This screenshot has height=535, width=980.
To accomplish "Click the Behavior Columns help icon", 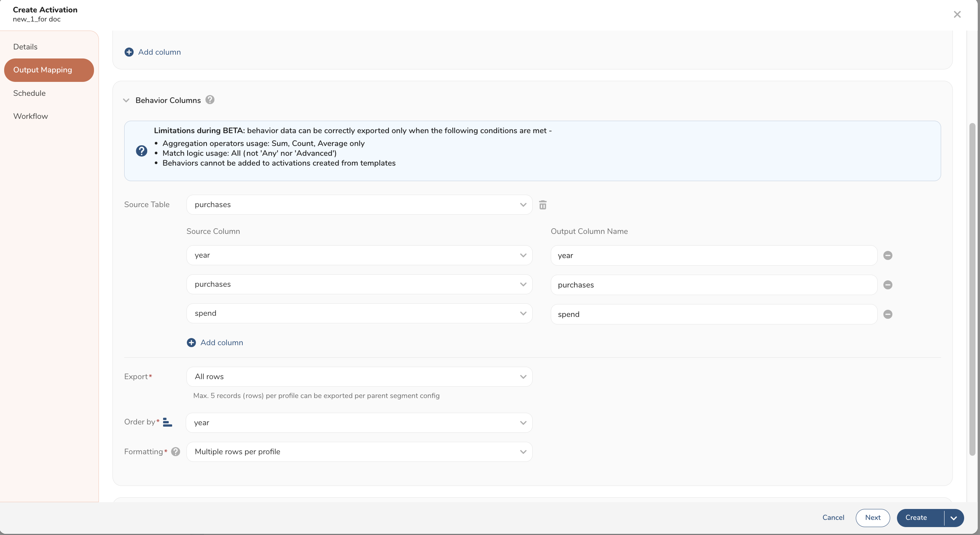I will point(210,100).
